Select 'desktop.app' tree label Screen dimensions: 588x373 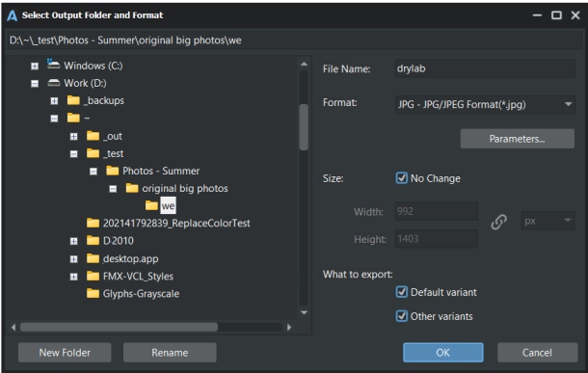click(130, 258)
